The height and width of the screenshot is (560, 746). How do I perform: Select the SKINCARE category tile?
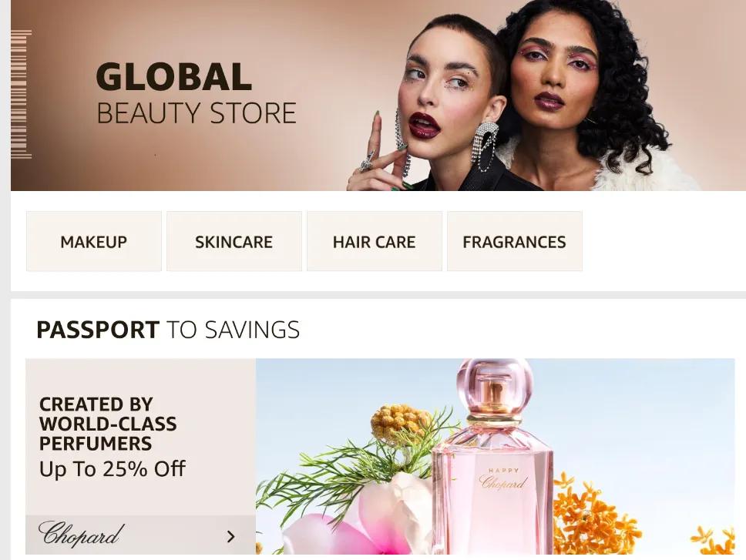[x=234, y=242]
